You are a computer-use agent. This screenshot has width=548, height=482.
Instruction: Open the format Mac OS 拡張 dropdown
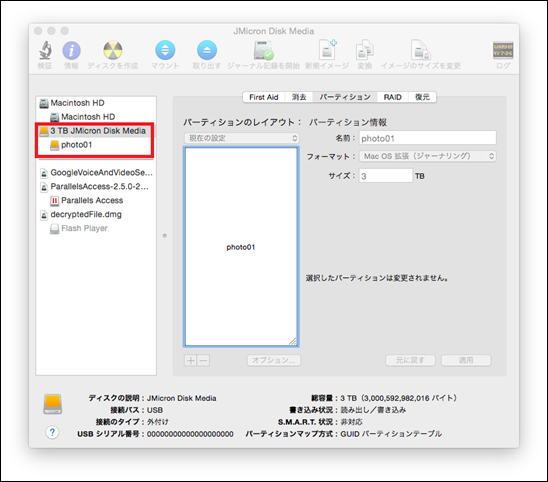click(427, 156)
